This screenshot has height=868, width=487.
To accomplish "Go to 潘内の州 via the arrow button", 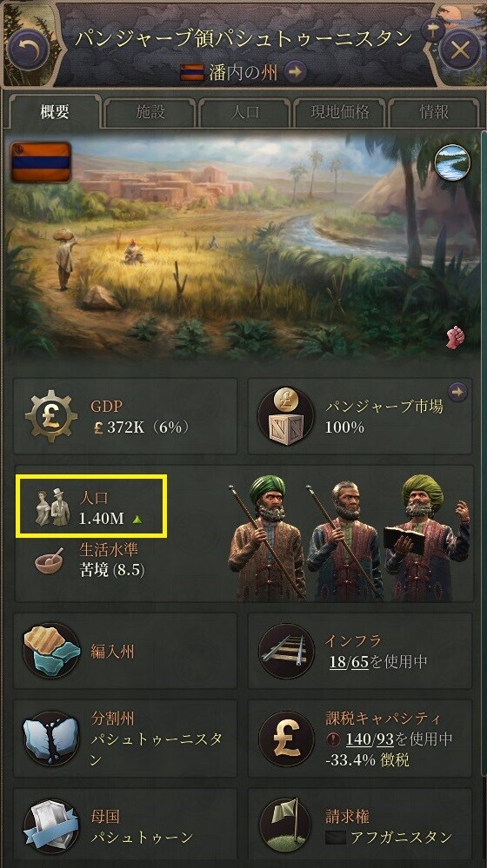I will click(x=296, y=71).
